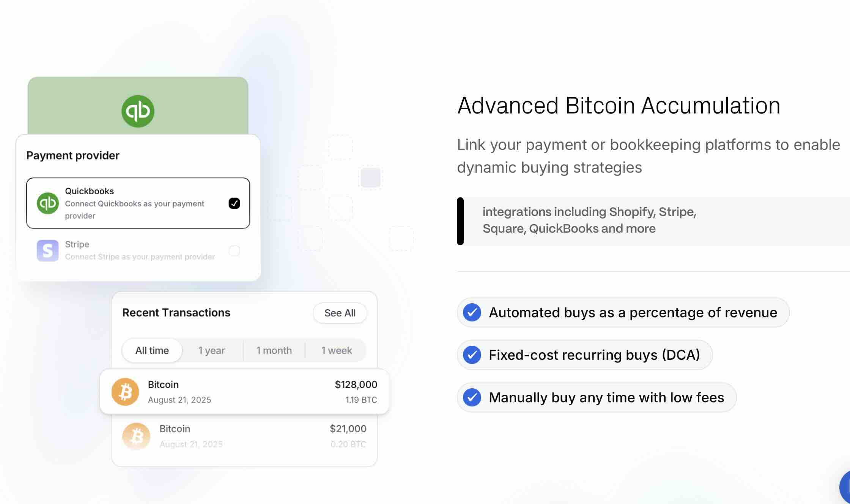850x504 pixels.
Task: Click the small Quickbooks icon in provider list
Action: pyautogui.click(x=48, y=203)
